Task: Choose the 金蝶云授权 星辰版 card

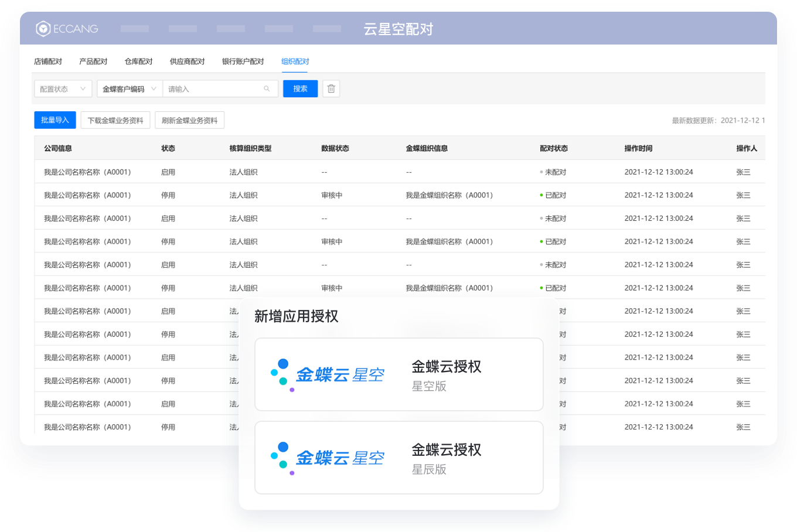Action: tap(399, 458)
